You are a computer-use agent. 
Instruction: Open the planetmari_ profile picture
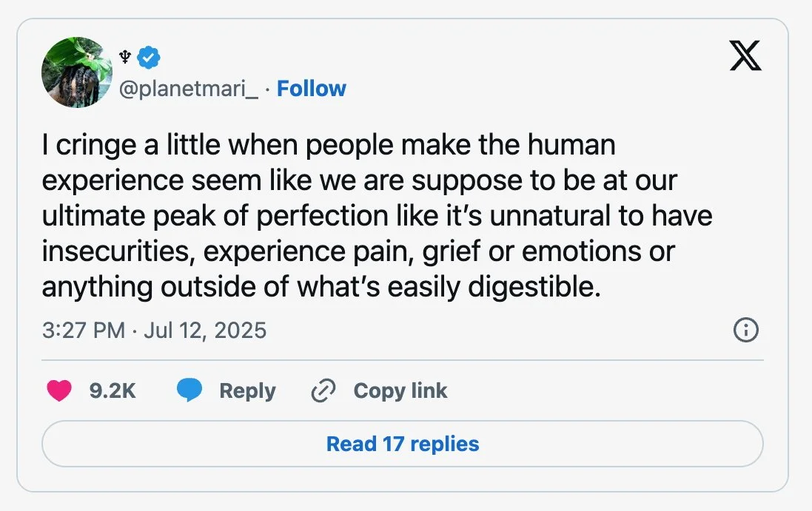pos(77,72)
